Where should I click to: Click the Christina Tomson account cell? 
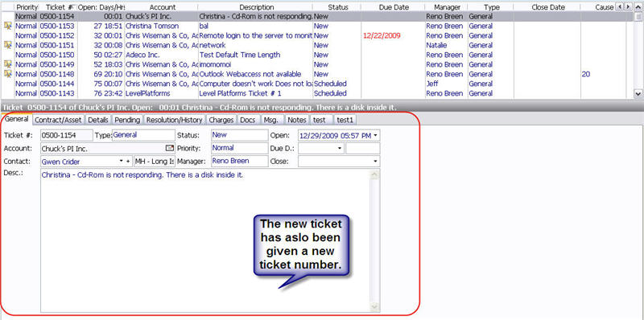(x=152, y=26)
